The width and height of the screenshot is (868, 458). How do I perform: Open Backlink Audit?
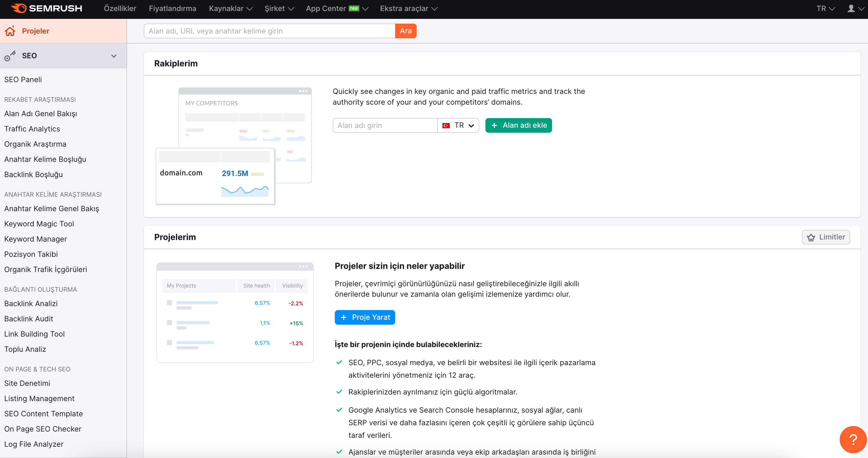[x=29, y=318]
